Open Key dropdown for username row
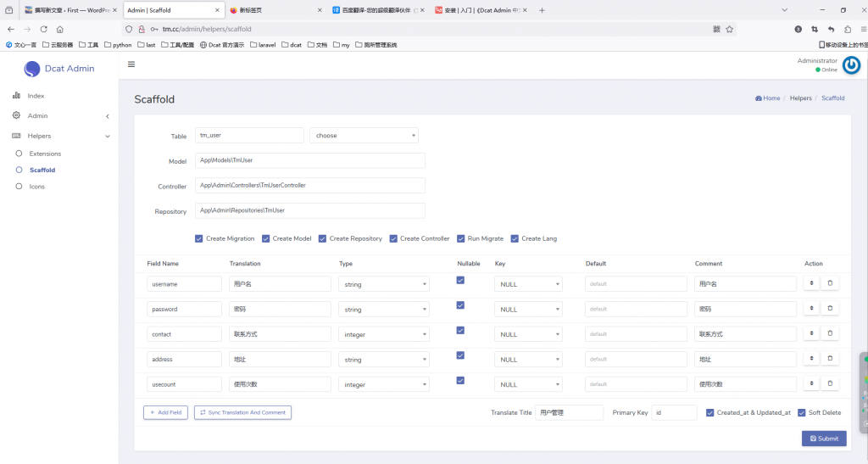This screenshot has width=868, height=464. coord(528,284)
